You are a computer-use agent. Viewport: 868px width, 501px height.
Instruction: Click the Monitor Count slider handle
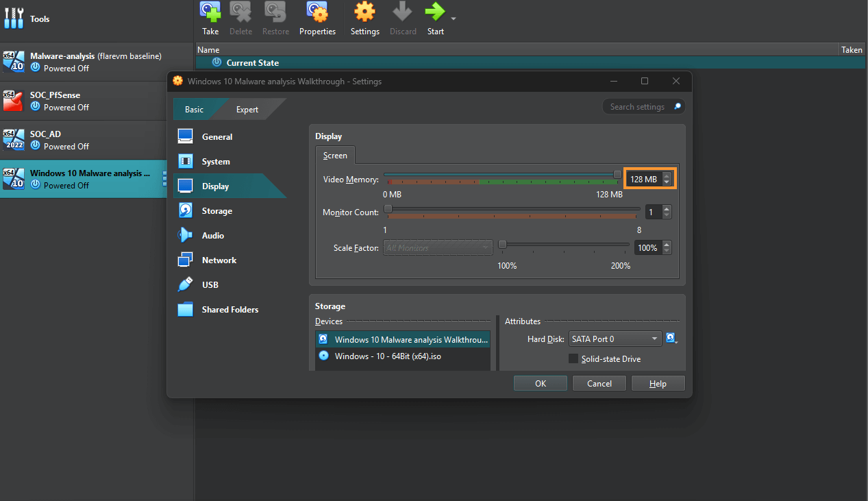coord(388,208)
